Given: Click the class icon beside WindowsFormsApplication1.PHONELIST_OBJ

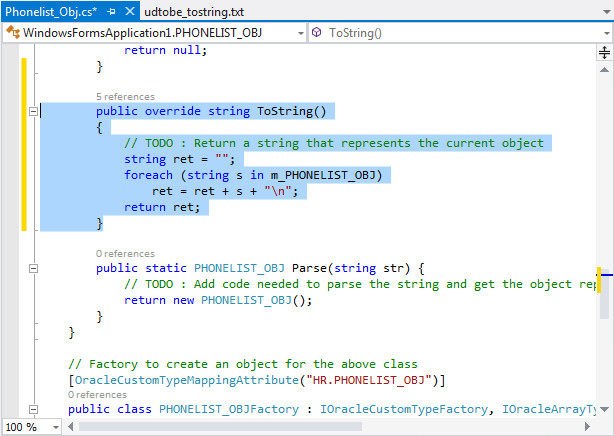Looking at the screenshot, I should point(13,32).
